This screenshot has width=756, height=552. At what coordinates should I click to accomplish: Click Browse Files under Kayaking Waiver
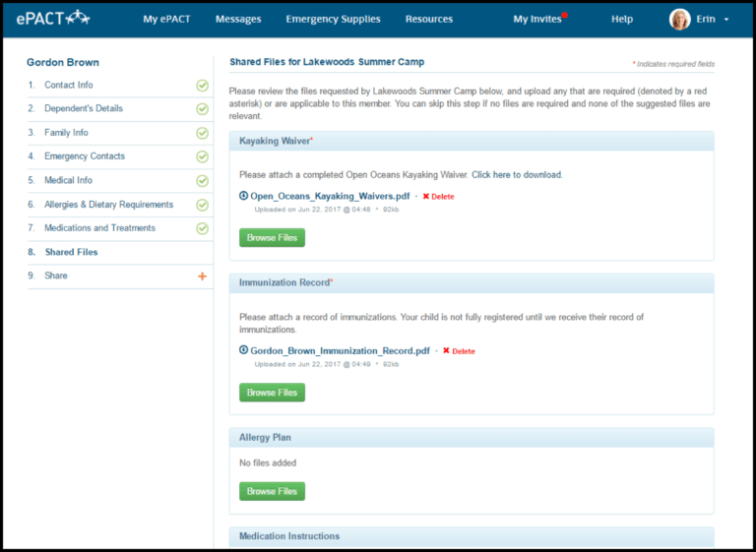coord(272,238)
